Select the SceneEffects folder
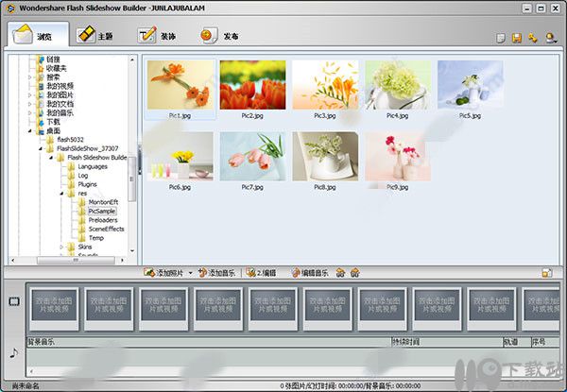This screenshot has width=567, height=392. [x=106, y=229]
